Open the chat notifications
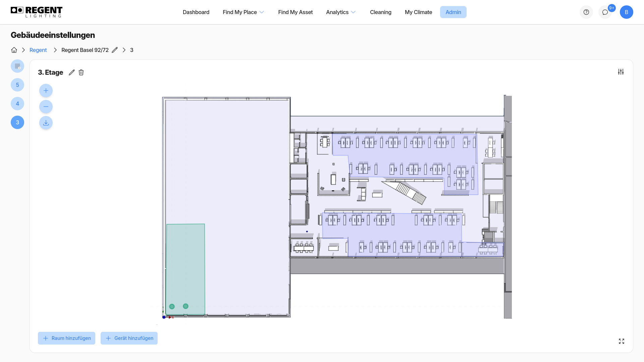 (x=605, y=12)
